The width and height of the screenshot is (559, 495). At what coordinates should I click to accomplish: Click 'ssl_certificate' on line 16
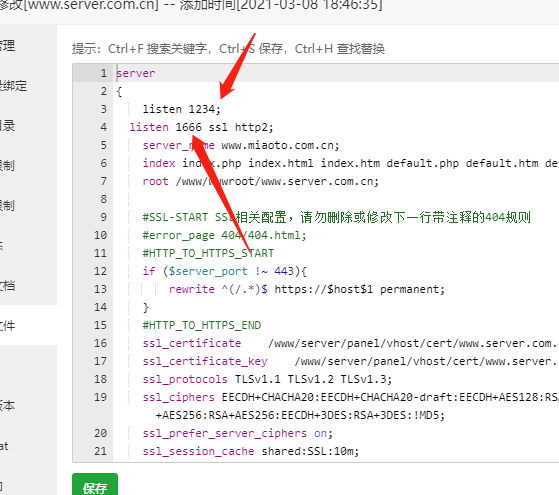192,343
